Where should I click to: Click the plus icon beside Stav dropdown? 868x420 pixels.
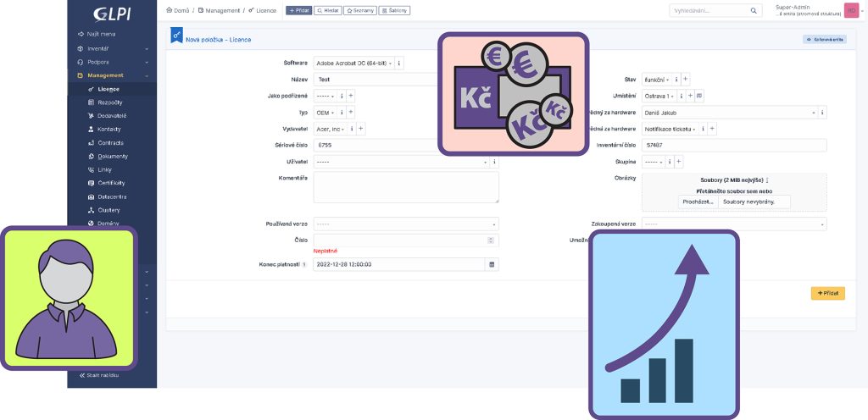click(686, 80)
